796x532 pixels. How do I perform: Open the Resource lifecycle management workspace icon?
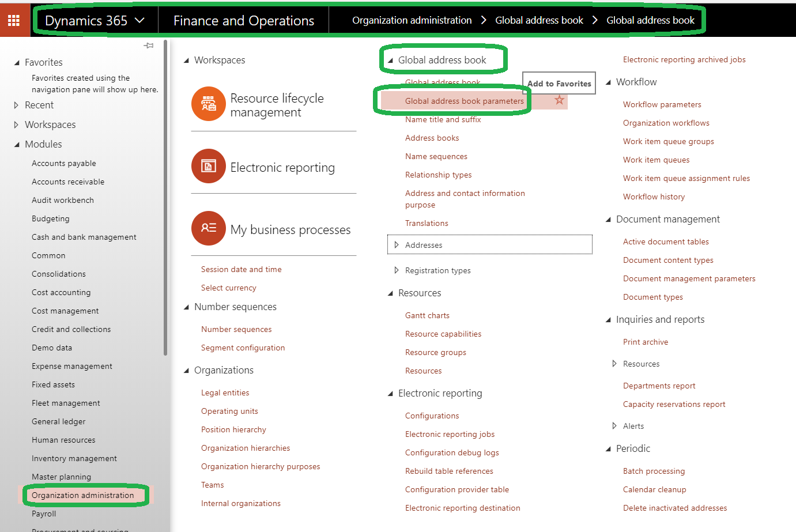[208, 104]
